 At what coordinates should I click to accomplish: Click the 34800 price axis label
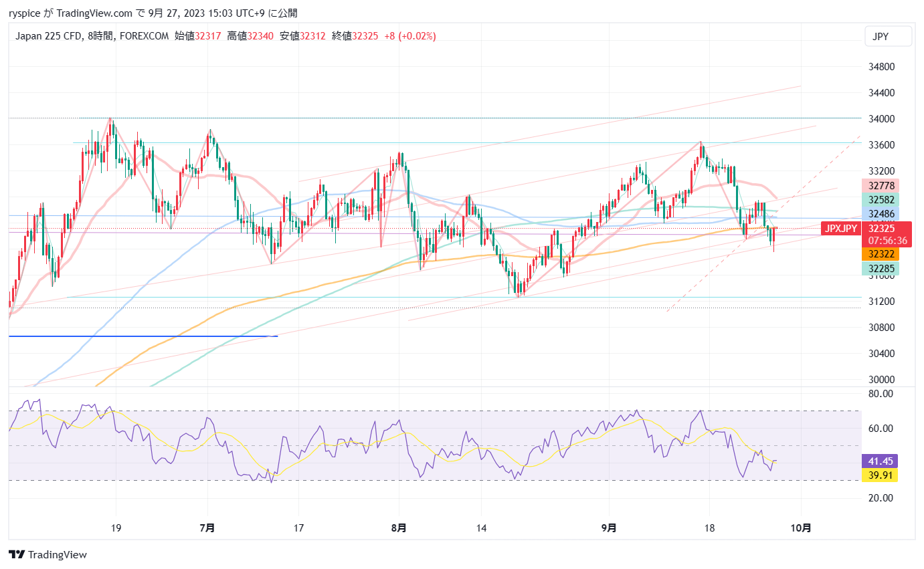[881, 67]
